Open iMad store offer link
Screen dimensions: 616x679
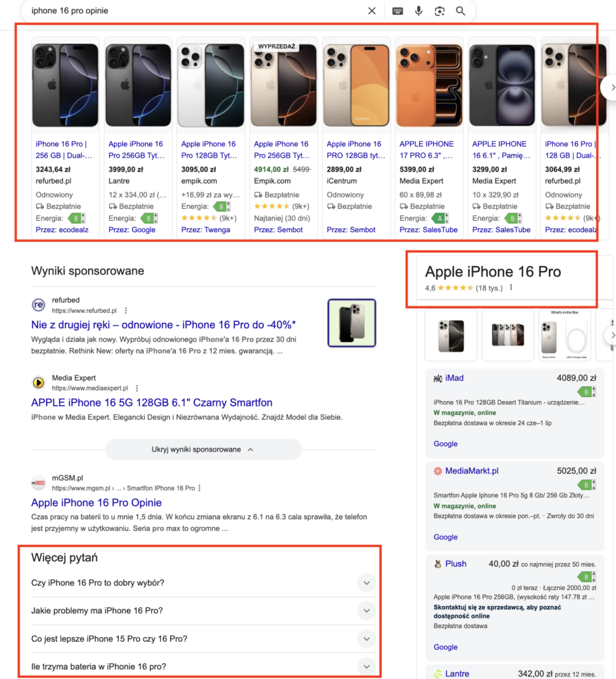click(x=454, y=378)
